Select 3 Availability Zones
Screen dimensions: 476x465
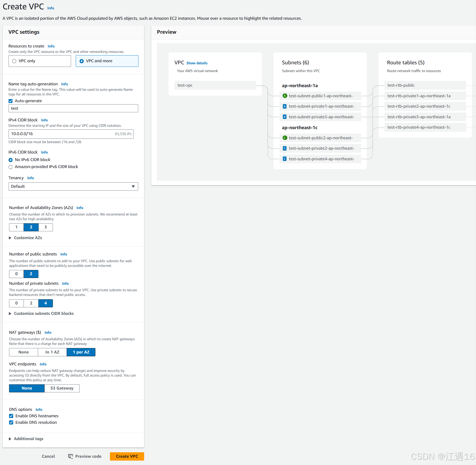tap(46, 227)
